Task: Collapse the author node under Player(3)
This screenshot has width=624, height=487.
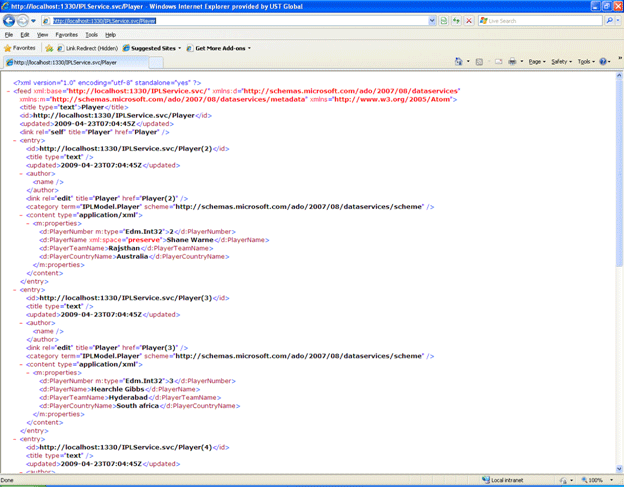Action: pyautogui.click(x=21, y=323)
